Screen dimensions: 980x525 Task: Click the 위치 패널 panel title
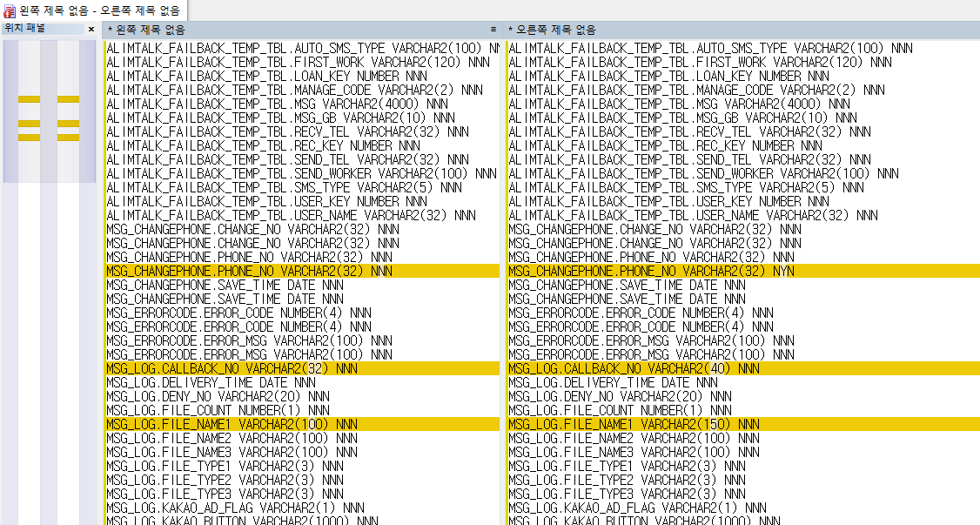26,29
